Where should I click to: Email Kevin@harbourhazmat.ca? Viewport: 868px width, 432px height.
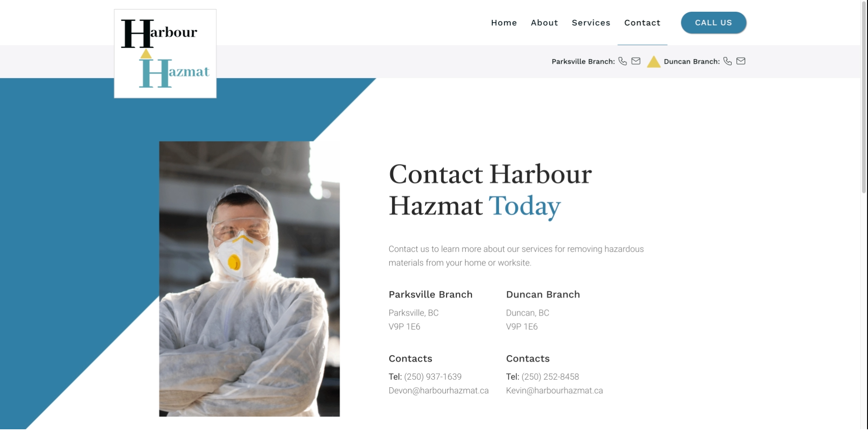click(x=554, y=390)
